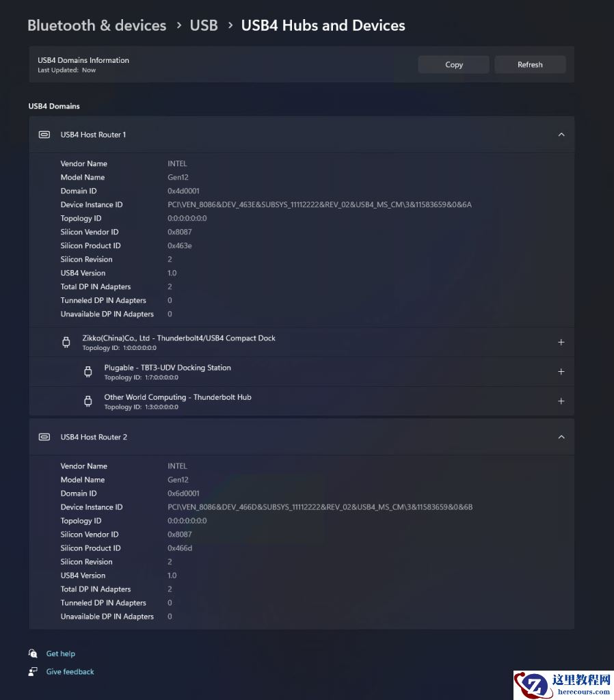Click the USB4 Host Router 1 icon
This screenshot has height=700, width=614.
44,135
